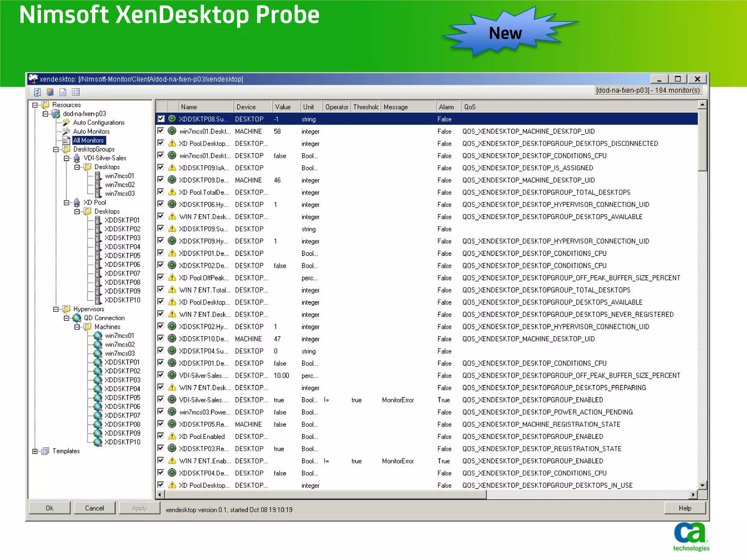747x560 pixels.
Task: Click the Help button
Action: (685, 508)
